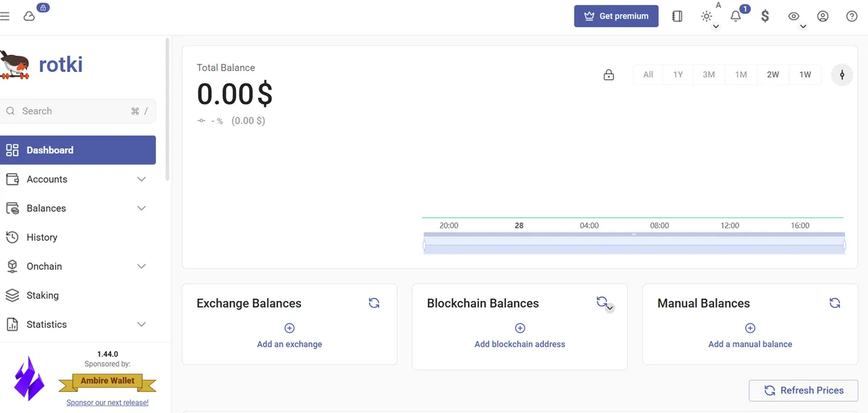Expand the Statistics chevron

point(141,325)
